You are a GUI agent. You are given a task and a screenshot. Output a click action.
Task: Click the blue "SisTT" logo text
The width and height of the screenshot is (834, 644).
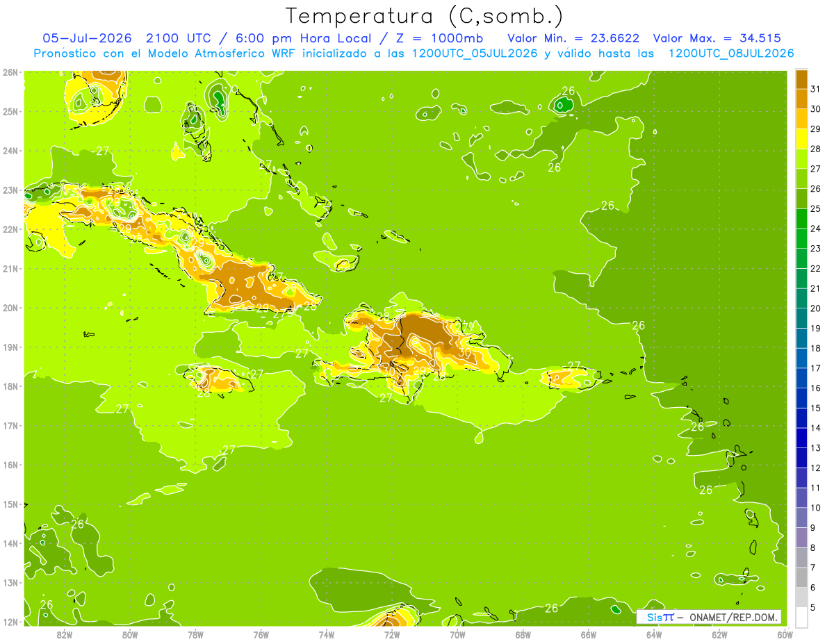click(660, 617)
